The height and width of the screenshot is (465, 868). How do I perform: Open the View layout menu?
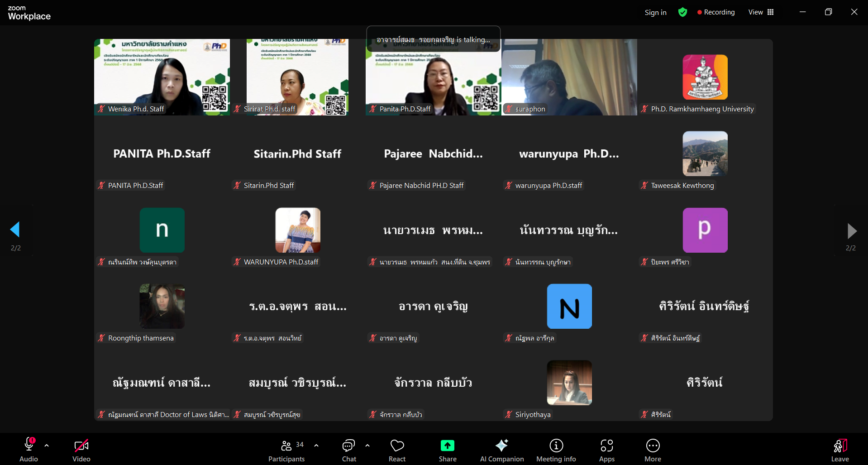[x=761, y=12]
